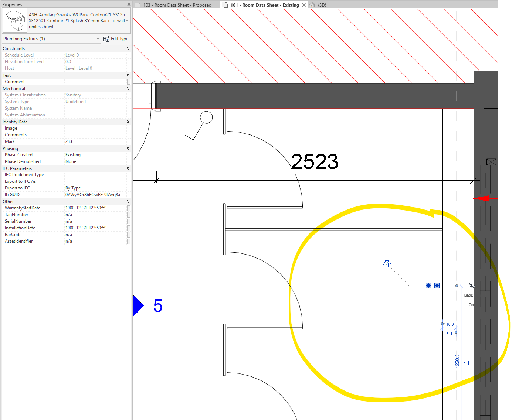Click the associate parameter button beside SerialNumber
This screenshot has height=420, width=512.
point(128,221)
